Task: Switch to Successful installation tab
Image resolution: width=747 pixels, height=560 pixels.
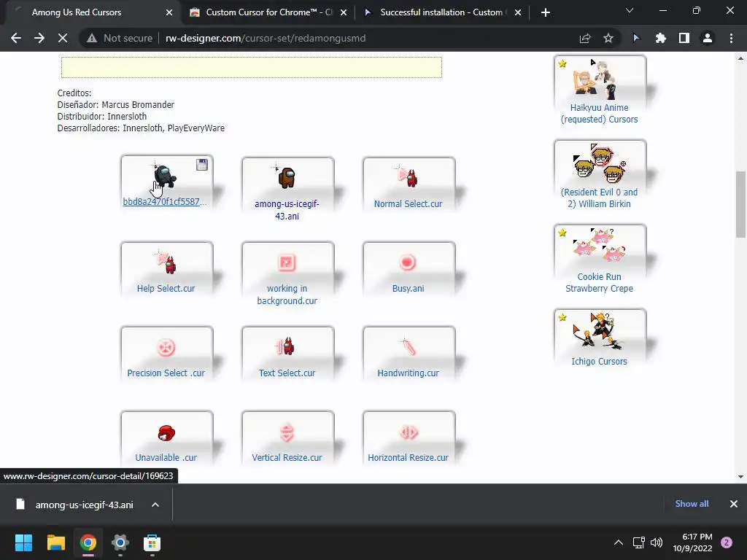Action: (x=441, y=12)
